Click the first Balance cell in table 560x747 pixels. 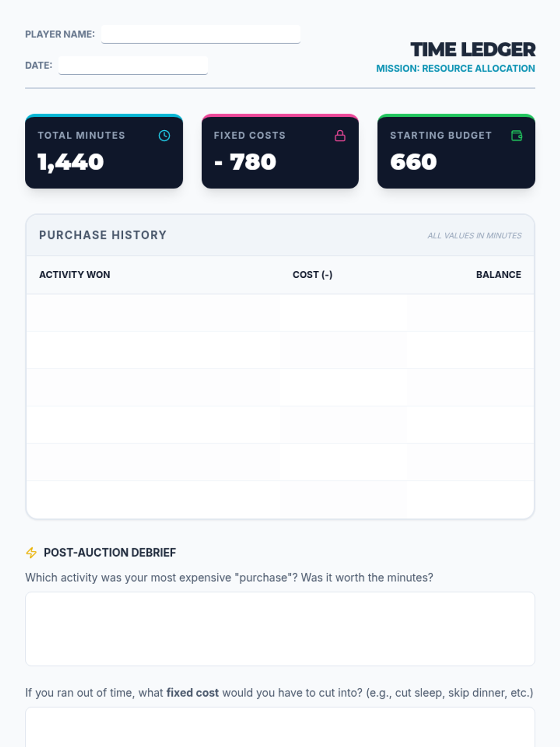pyautogui.click(x=470, y=313)
